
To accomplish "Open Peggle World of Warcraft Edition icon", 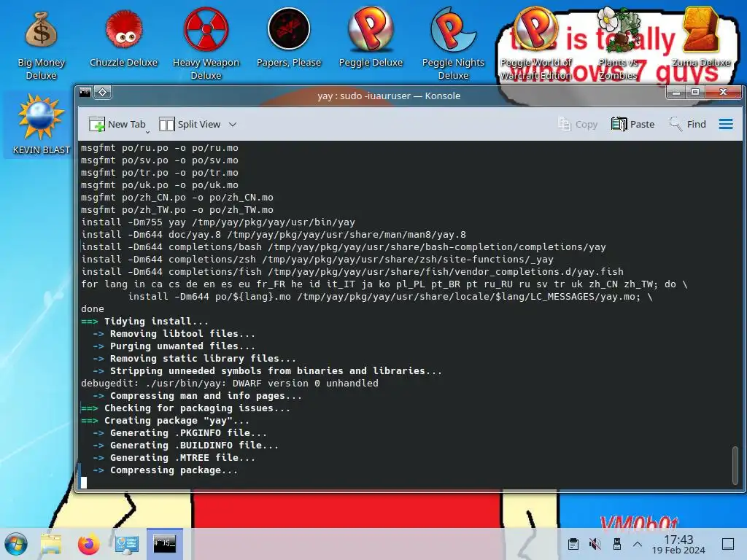I will [x=535, y=44].
